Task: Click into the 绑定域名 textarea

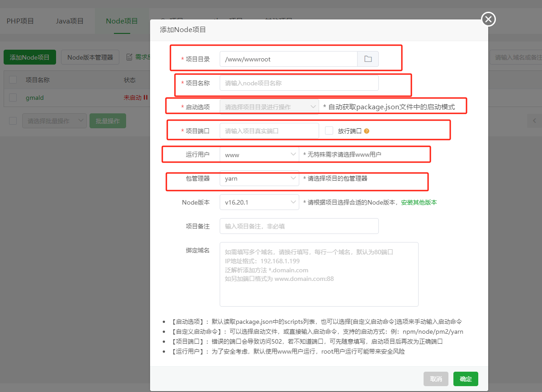Action: pyautogui.click(x=319, y=274)
